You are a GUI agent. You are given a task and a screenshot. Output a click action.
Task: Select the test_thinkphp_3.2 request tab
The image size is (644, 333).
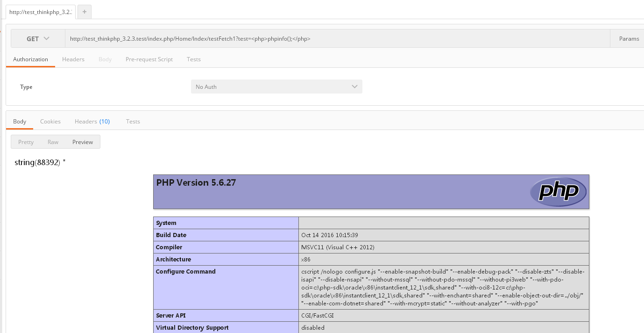pyautogui.click(x=41, y=12)
